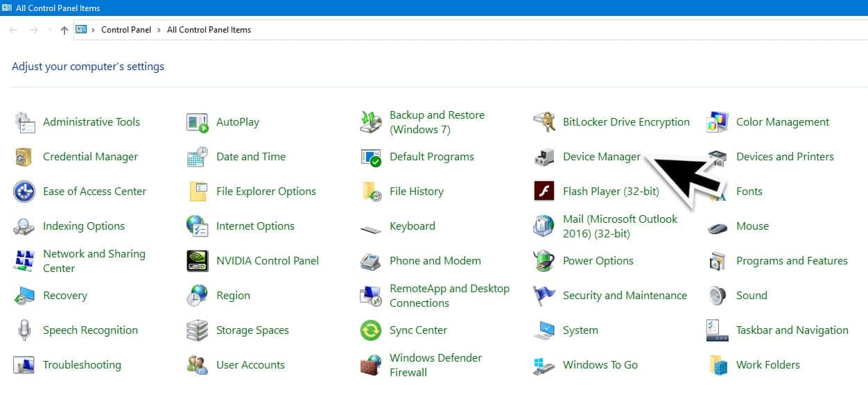
Task: Expand the chevron before Control Panel breadcrumb
Action: [94, 30]
